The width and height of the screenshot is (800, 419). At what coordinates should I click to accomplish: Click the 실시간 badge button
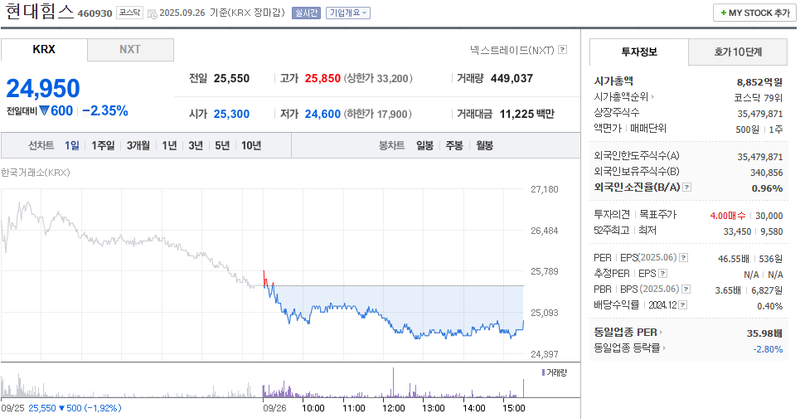pos(306,13)
